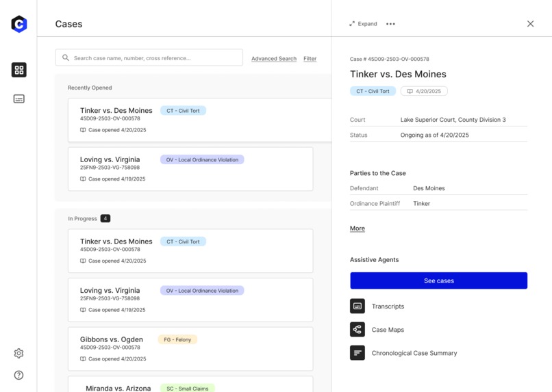This screenshot has width=552, height=392.
Task: Open Tinker vs. Des Moines in Recently Opened
Action: 199,120
